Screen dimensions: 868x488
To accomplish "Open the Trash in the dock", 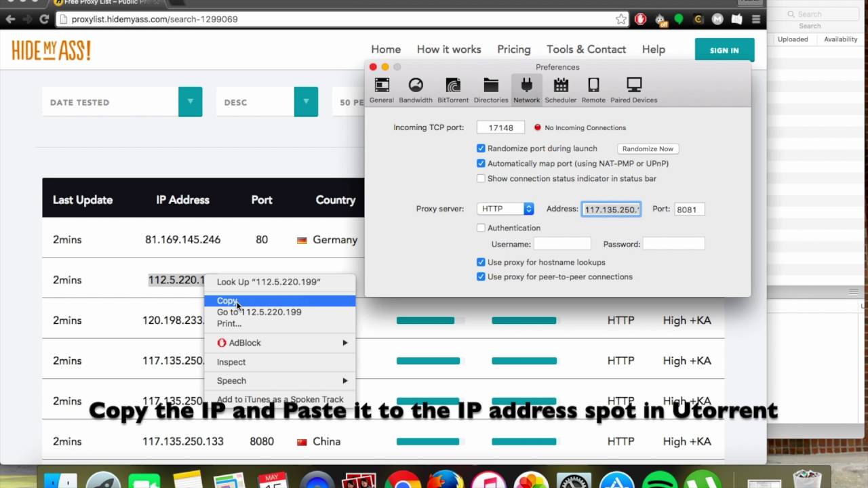I will coord(807,481).
